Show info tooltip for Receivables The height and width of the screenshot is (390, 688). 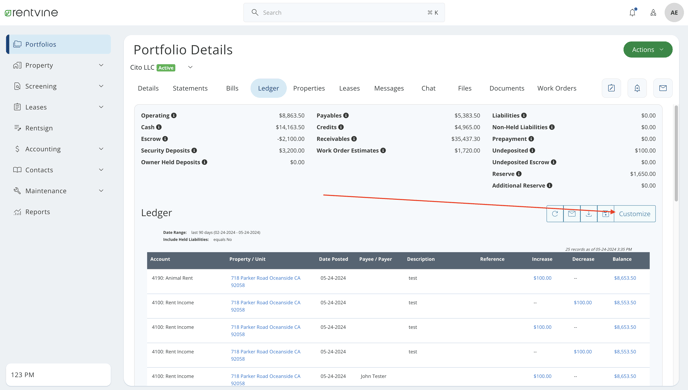354,139
